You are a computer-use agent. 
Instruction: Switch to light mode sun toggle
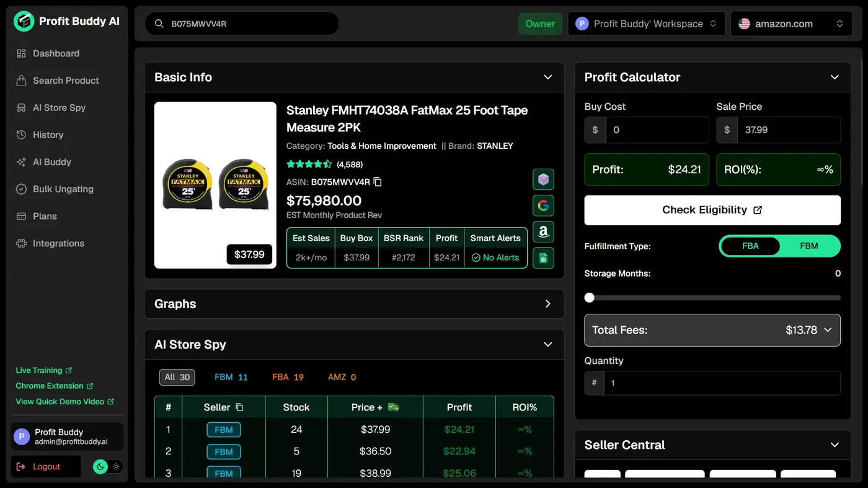(x=116, y=467)
